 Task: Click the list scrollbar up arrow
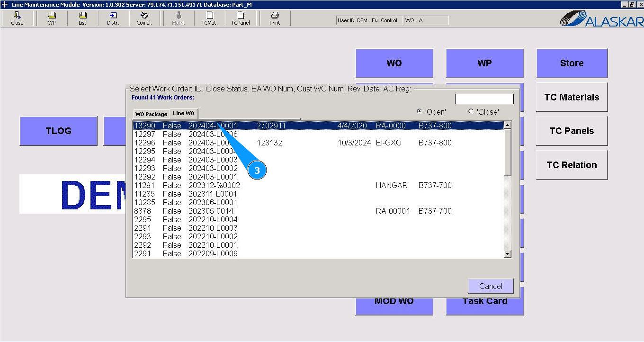coord(508,126)
